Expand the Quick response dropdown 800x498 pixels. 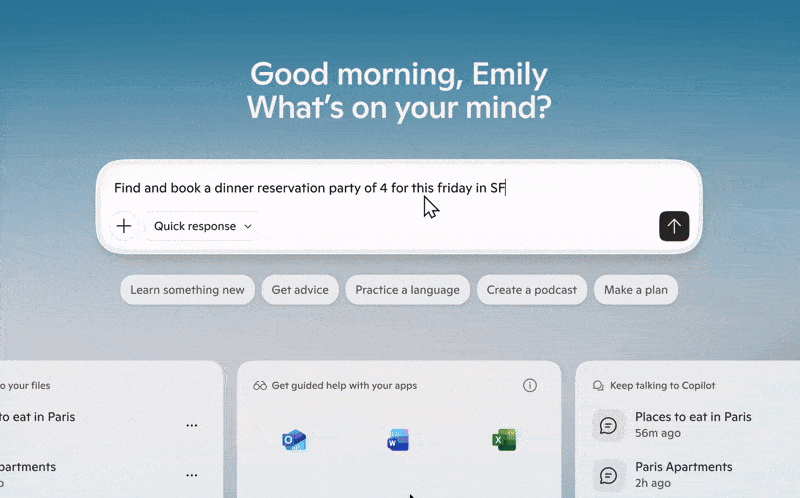tap(203, 226)
